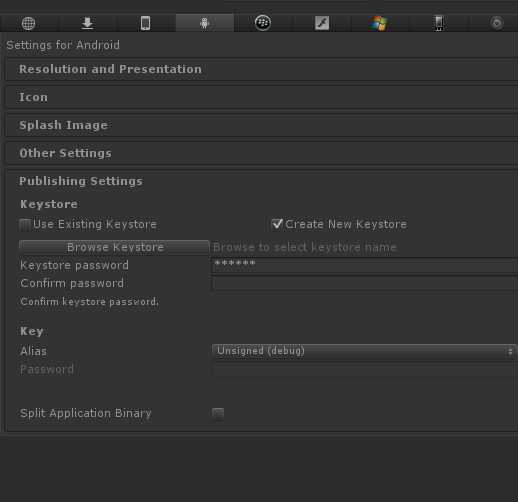Click the 'Keystore' subsection heading
The image size is (518, 502).
point(49,204)
